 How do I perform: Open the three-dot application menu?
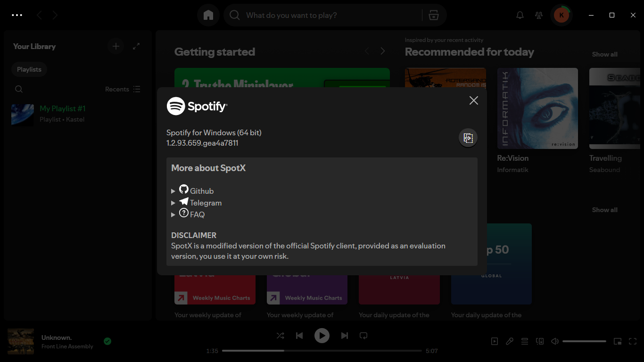coord(17,15)
